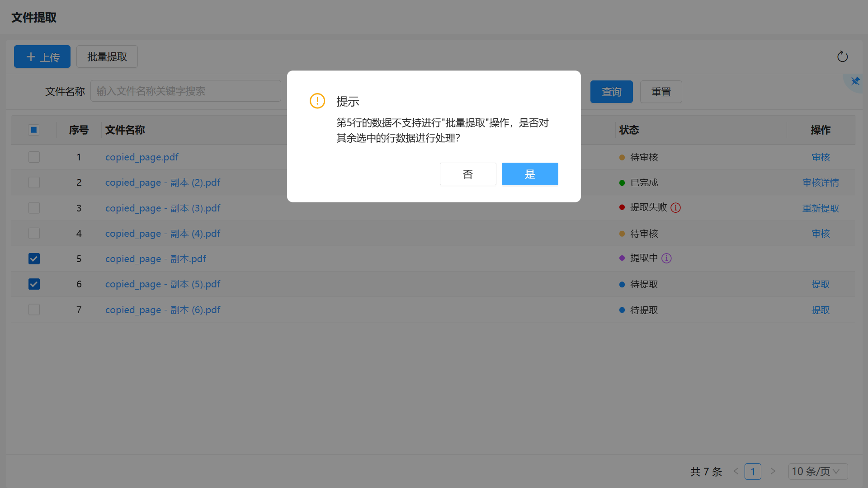Click the 批量提取 button
868x488 pixels.
pyautogui.click(x=107, y=57)
